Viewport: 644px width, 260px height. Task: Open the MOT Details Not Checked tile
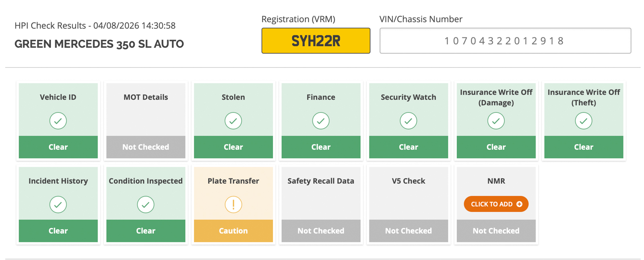coord(146,121)
